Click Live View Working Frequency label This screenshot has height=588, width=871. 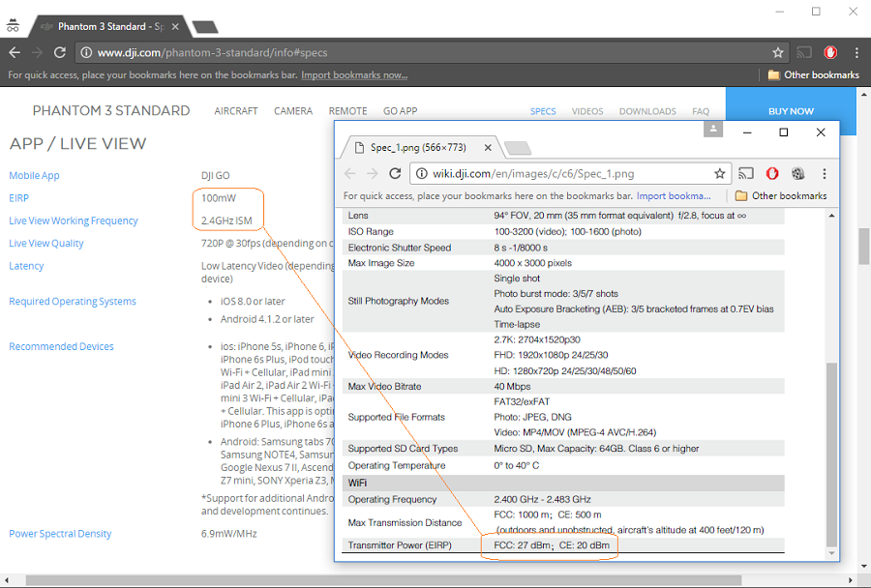74,221
